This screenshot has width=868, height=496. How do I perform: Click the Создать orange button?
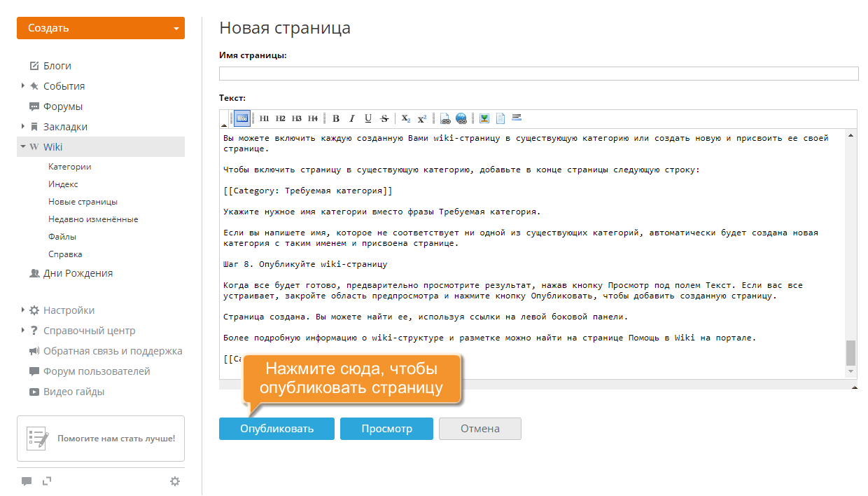101,28
